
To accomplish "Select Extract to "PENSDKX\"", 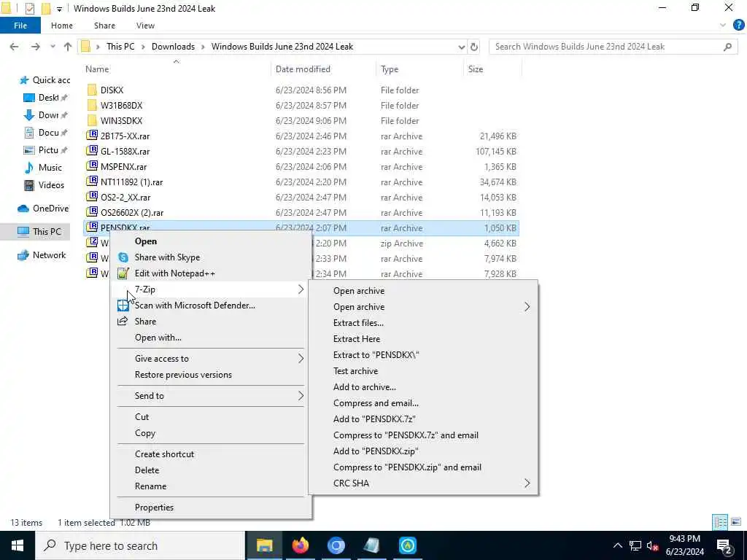I will point(376,355).
